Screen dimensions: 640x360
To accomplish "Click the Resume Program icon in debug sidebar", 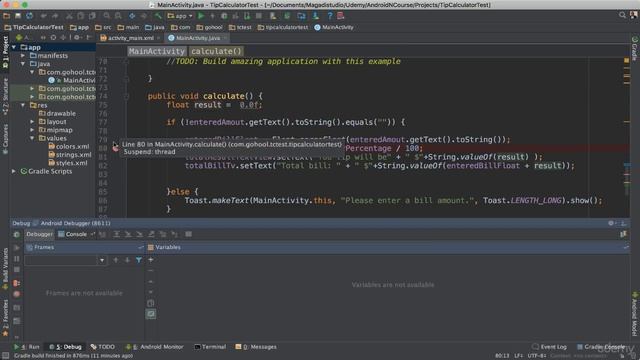I will click(17, 248).
